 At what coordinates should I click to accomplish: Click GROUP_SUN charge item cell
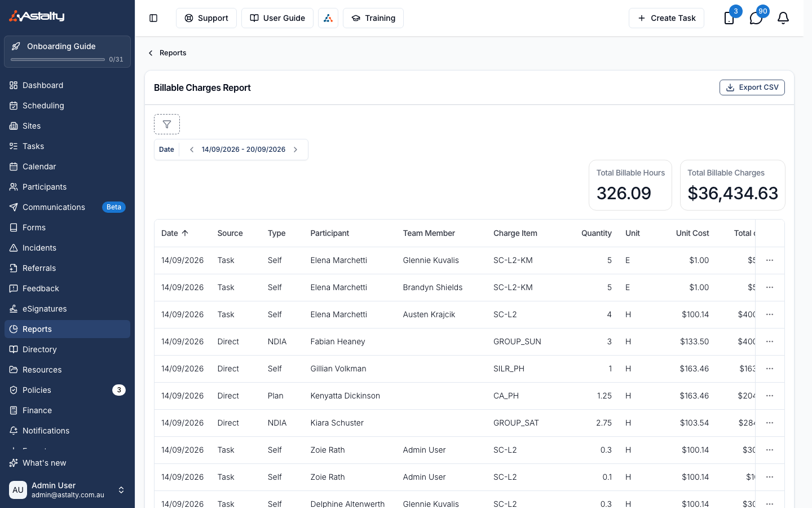517,341
